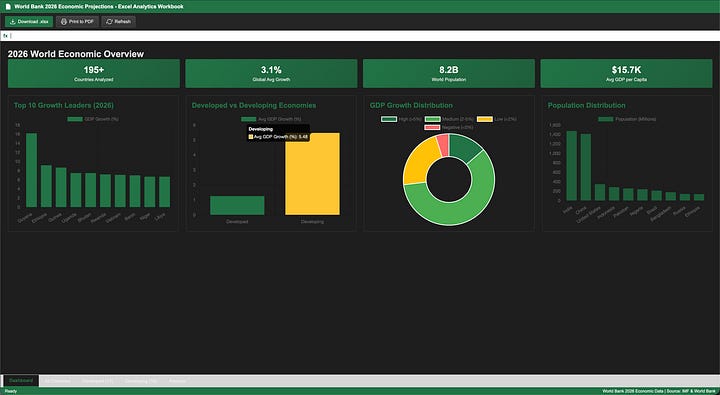720x395 pixels.
Task: Select the 8.2B World Population card
Action: tap(449, 73)
